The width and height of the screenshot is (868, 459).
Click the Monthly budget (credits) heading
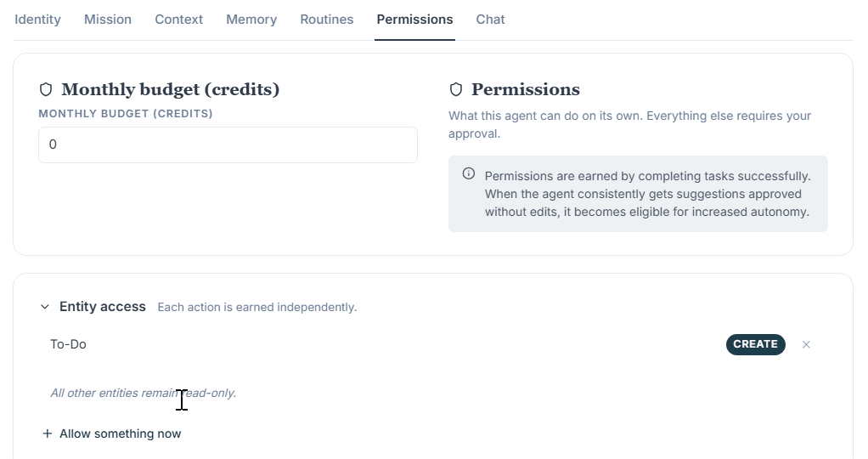(170, 89)
